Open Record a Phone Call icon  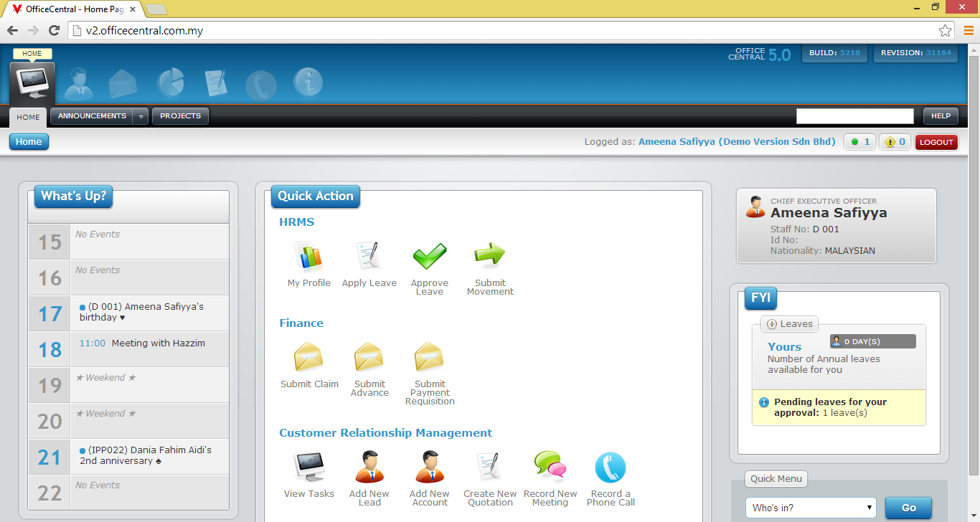tap(611, 468)
